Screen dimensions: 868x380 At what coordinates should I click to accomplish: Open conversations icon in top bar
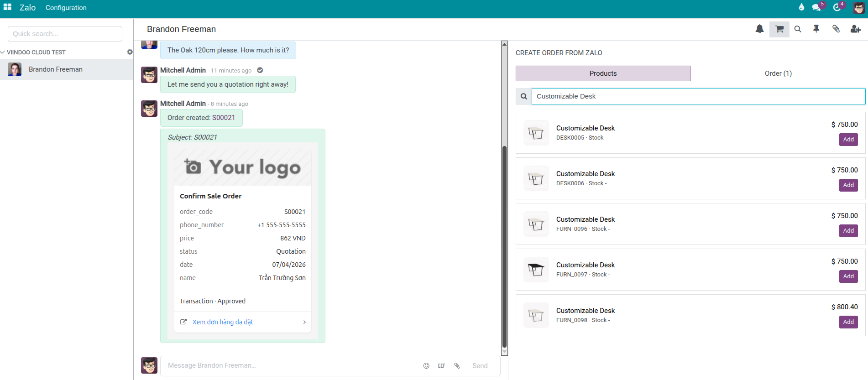(x=816, y=7)
